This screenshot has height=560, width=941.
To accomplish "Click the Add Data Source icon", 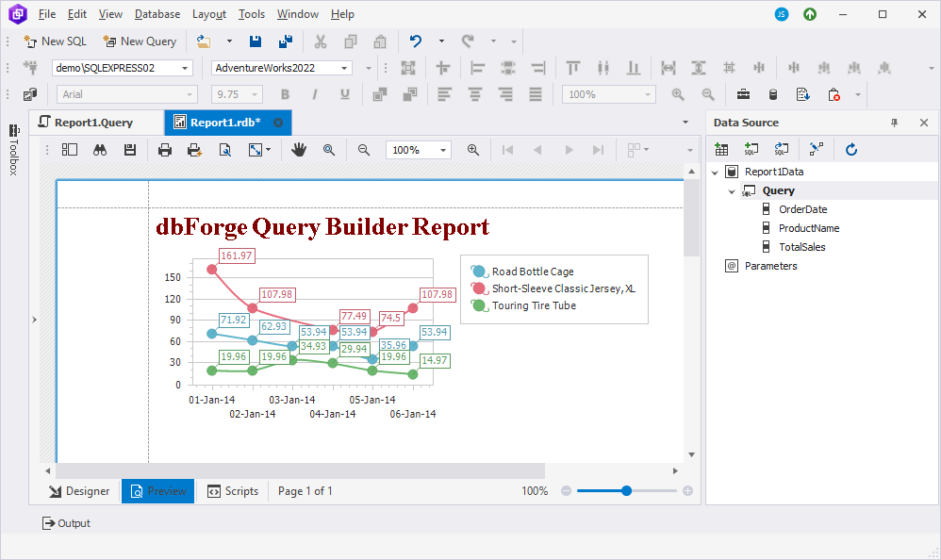I will click(x=721, y=150).
